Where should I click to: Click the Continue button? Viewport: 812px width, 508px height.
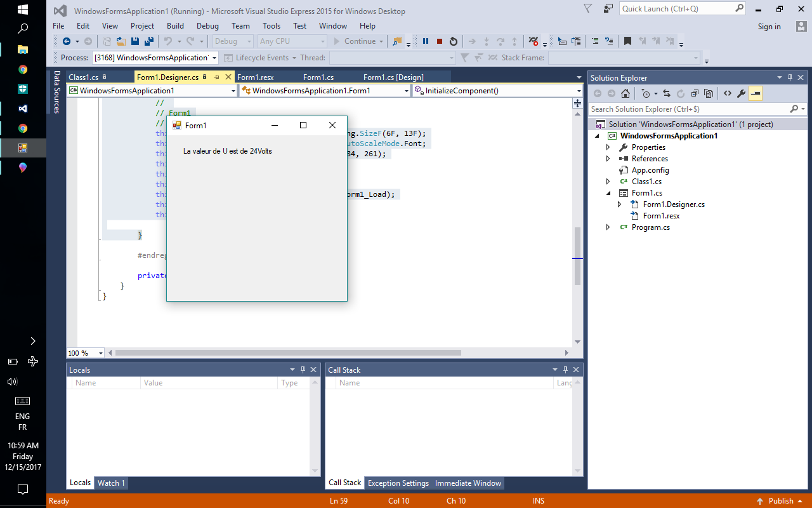click(x=355, y=41)
